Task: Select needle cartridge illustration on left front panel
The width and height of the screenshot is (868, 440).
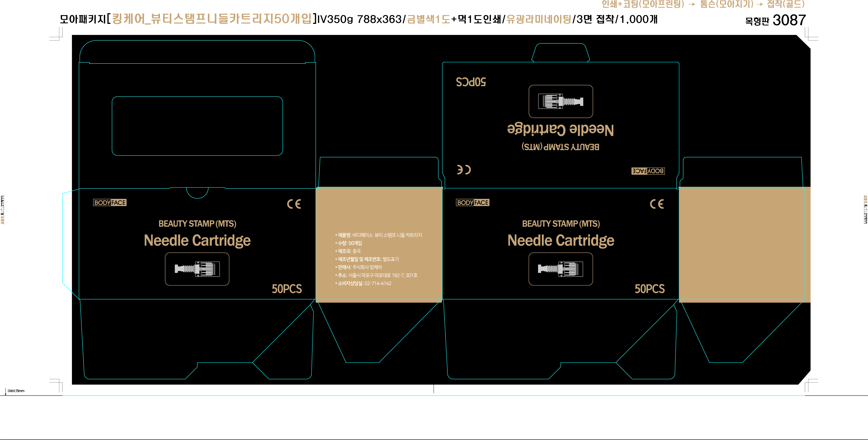Action: point(197,269)
